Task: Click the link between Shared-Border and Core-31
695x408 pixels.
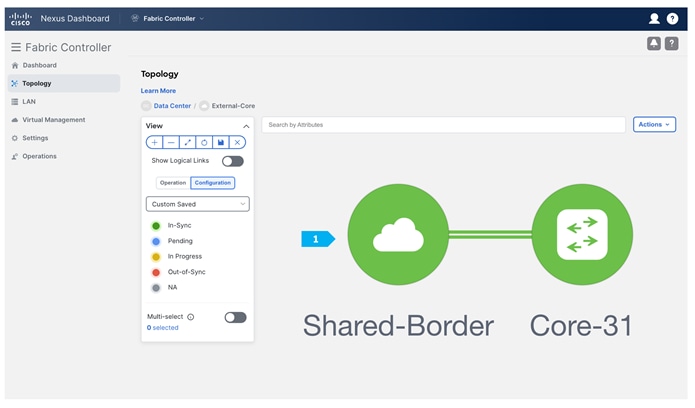Action: [x=490, y=235]
